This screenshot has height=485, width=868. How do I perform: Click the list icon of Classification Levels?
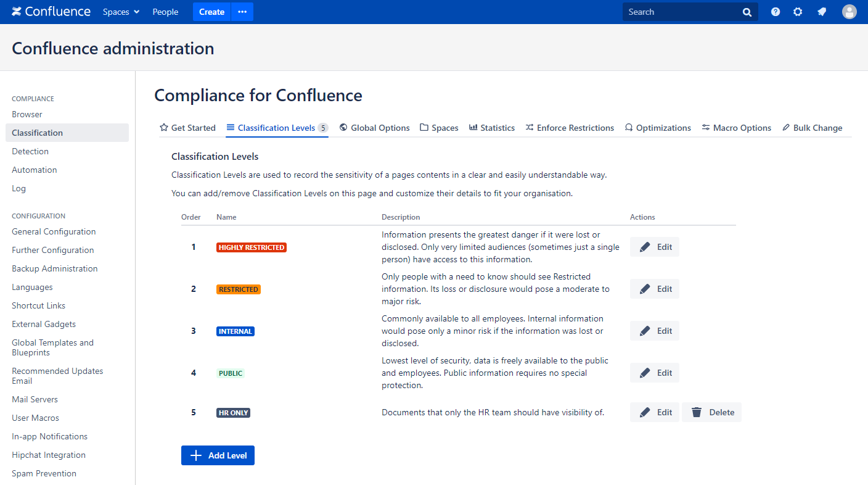tap(231, 128)
